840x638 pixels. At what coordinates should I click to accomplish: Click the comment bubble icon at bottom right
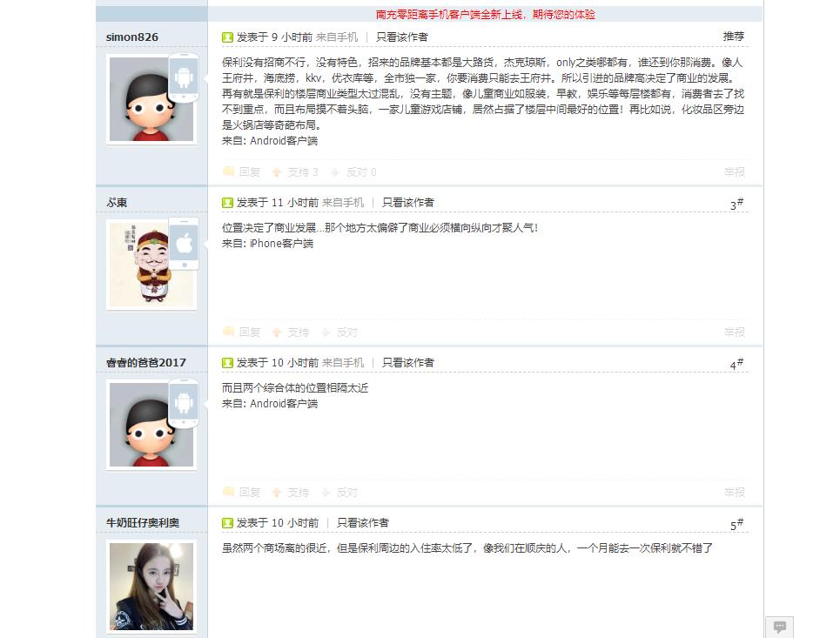(x=778, y=625)
